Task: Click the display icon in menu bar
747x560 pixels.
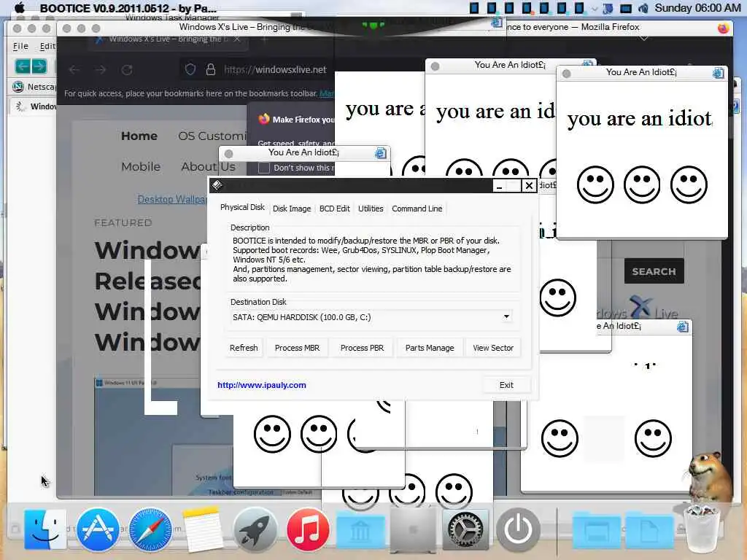Action: (x=625, y=9)
